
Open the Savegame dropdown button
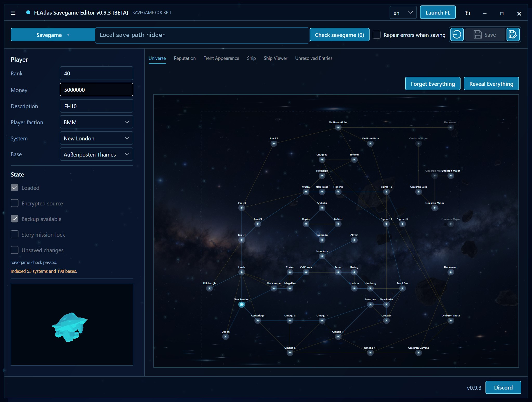click(53, 35)
